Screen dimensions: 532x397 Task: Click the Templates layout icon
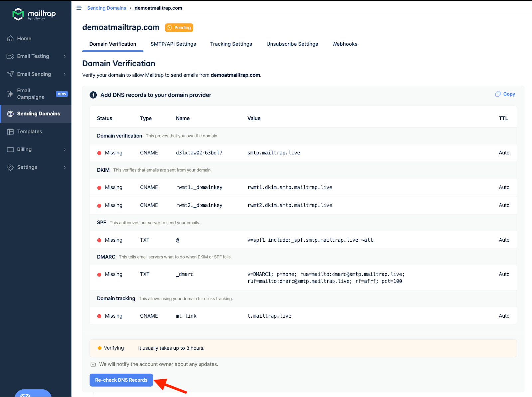pyautogui.click(x=11, y=132)
